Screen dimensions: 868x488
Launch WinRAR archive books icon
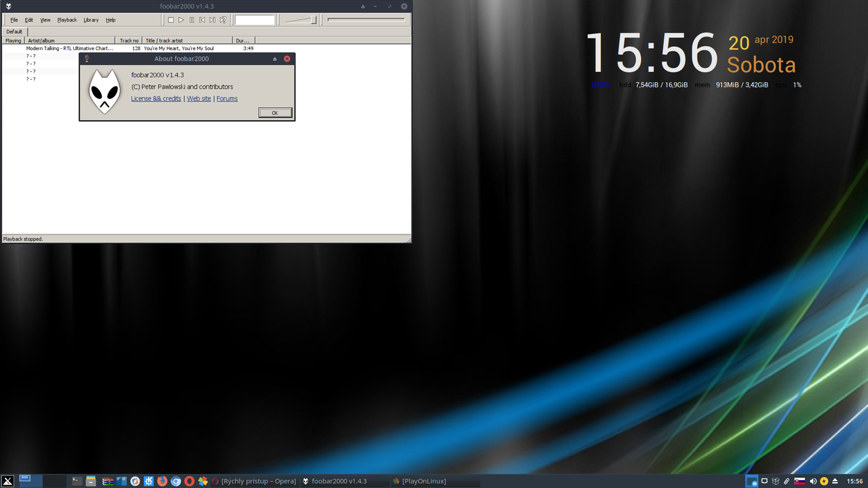[x=107, y=481]
